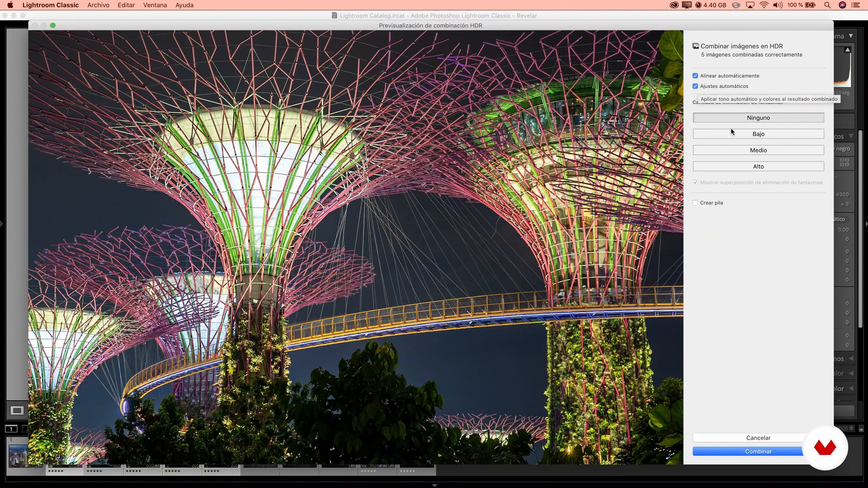868x488 pixels.
Task: Select Ninguno deghost amount
Action: pos(758,117)
